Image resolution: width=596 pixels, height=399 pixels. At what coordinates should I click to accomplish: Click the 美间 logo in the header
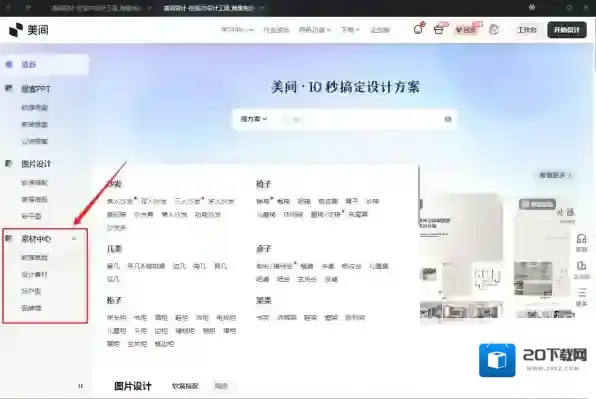click(29, 30)
